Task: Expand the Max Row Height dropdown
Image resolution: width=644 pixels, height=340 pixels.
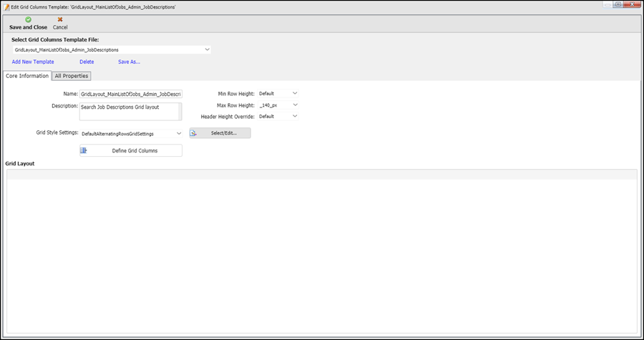Action: [x=294, y=105]
